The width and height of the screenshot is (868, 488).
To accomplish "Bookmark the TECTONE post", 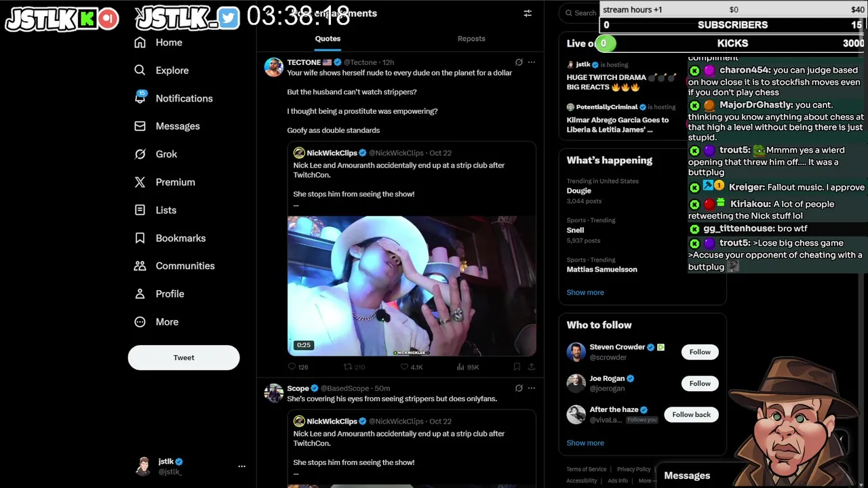I will (x=517, y=367).
